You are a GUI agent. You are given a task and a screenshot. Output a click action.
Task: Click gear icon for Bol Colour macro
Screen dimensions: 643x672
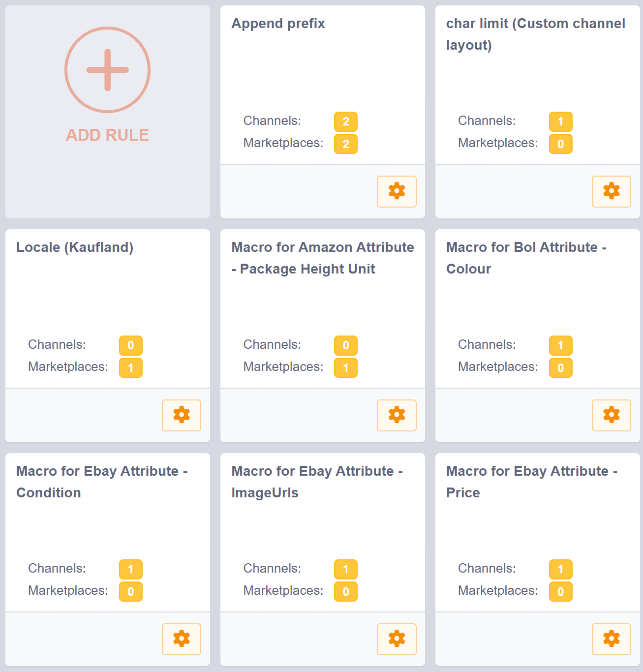611,415
